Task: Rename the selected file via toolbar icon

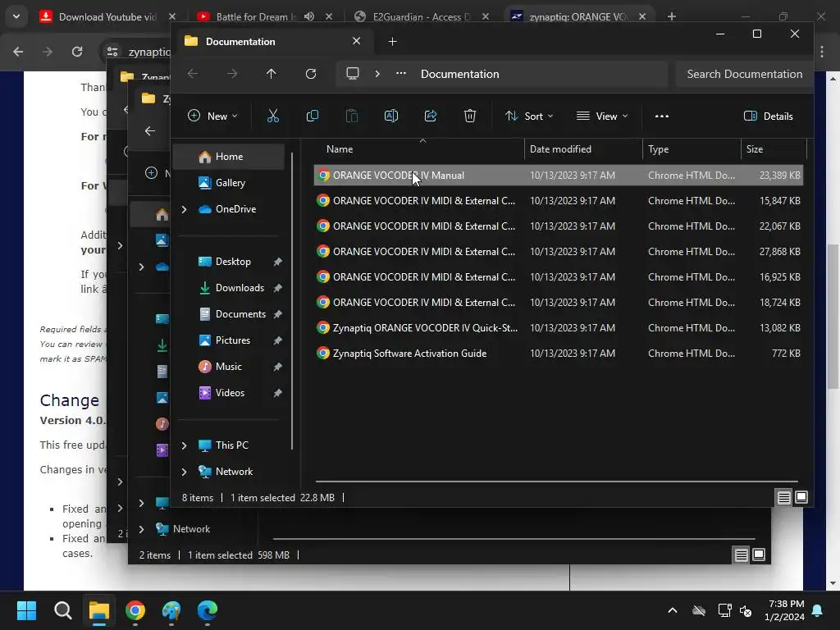Action: click(391, 116)
